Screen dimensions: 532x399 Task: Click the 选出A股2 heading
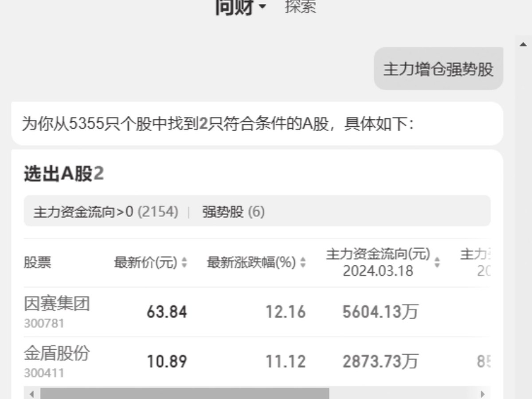[64, 174]
